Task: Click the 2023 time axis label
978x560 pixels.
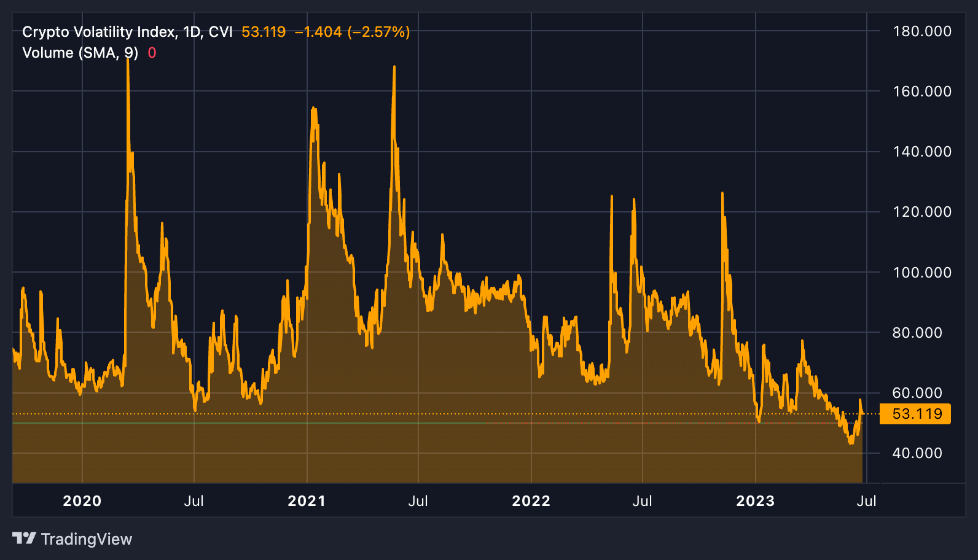Action: (756, 501)
